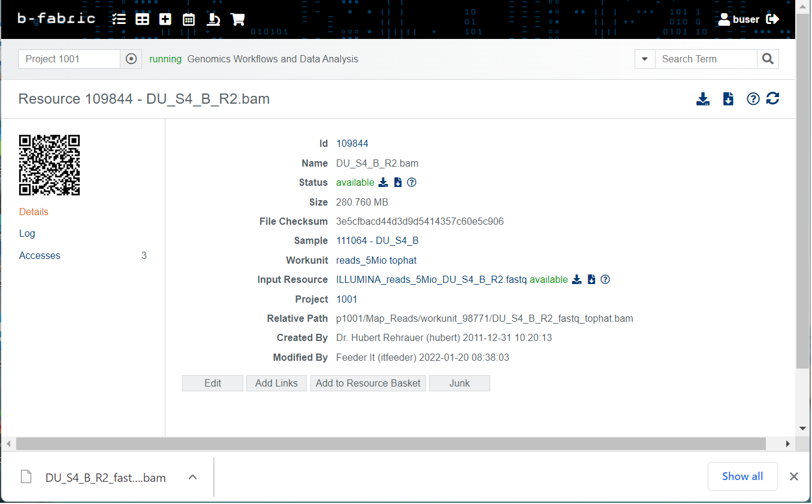This screenshot has height=504, width=812.
Task: Click the Name value DU_S4_B_R2.bam
Action: coord(378,163)
